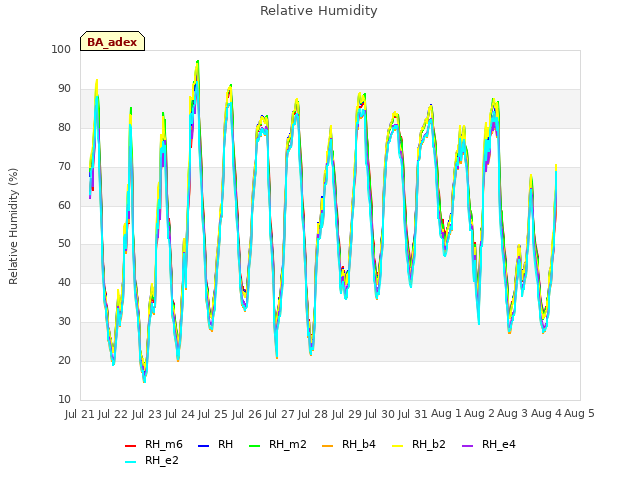Image resolution: width=640 pixels, height=480 pixels.
Task: Click the RH legend label
Action: [x=225, y=444]
